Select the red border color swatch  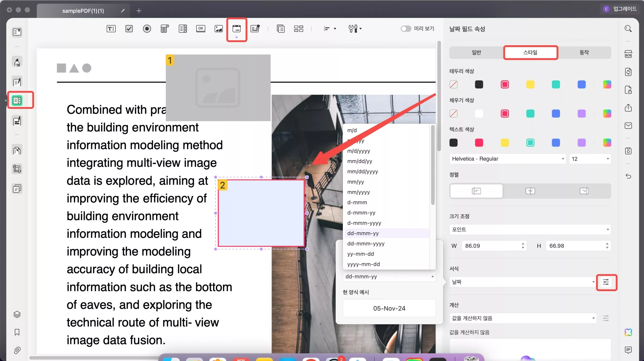(505, 84)
